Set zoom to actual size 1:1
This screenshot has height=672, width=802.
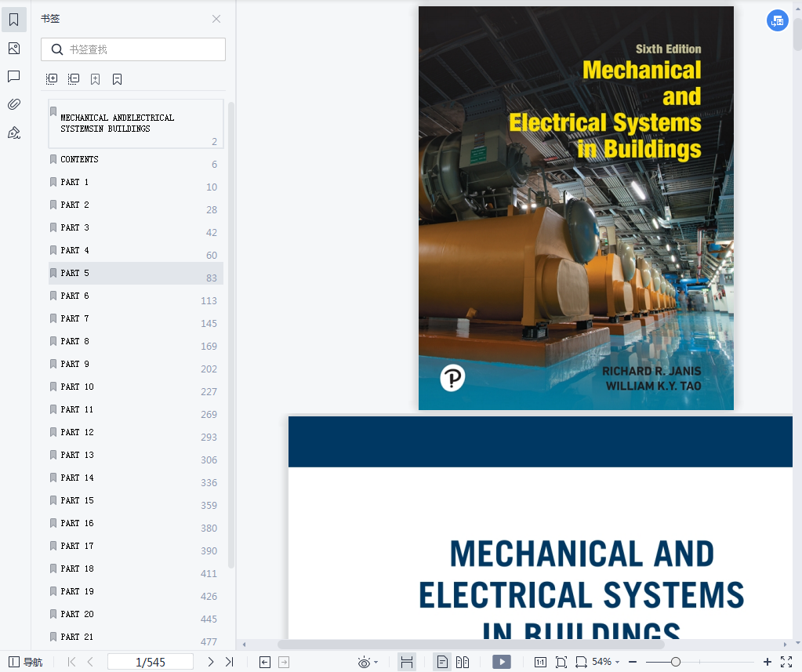[540, 663]
